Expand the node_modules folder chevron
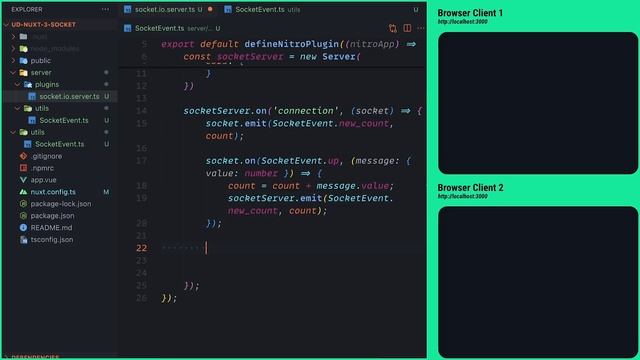 [13, 49]
